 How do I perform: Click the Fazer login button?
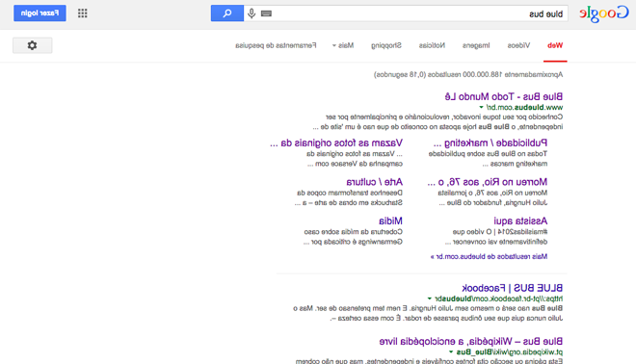40,13
